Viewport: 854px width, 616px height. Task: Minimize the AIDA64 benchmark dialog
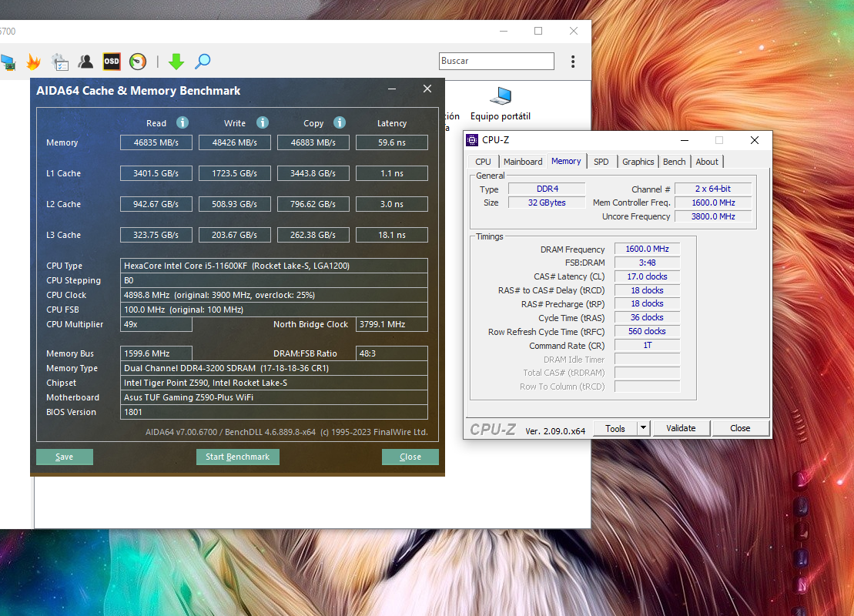click(x=392, y=89)
